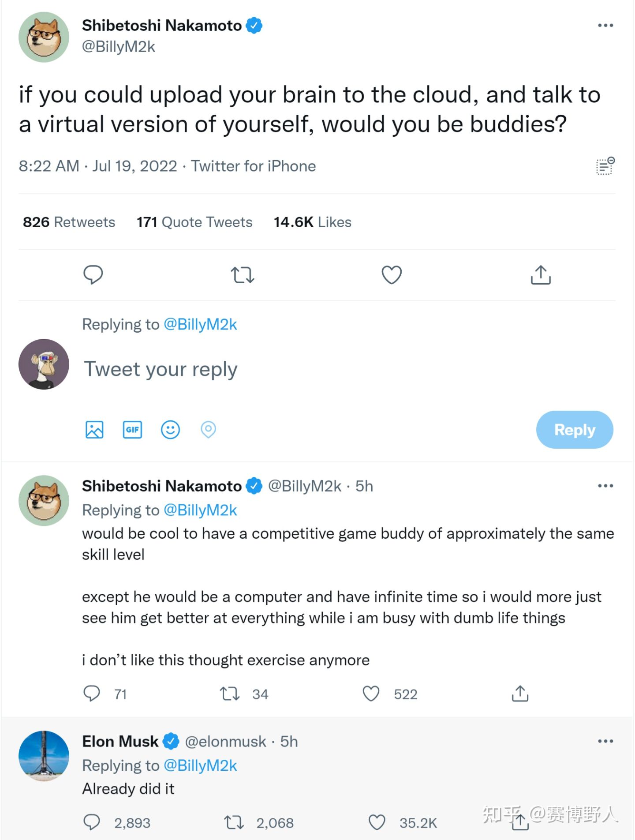Image resolution: width=635 pixels, height=840 pixels.
Task: Add an image to the reply
Action: coord(94,429)
